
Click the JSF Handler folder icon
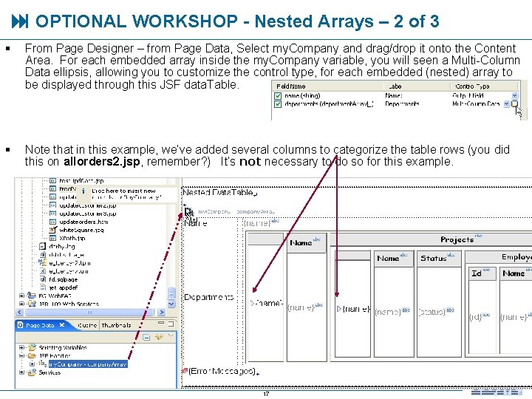click(33, 356)
